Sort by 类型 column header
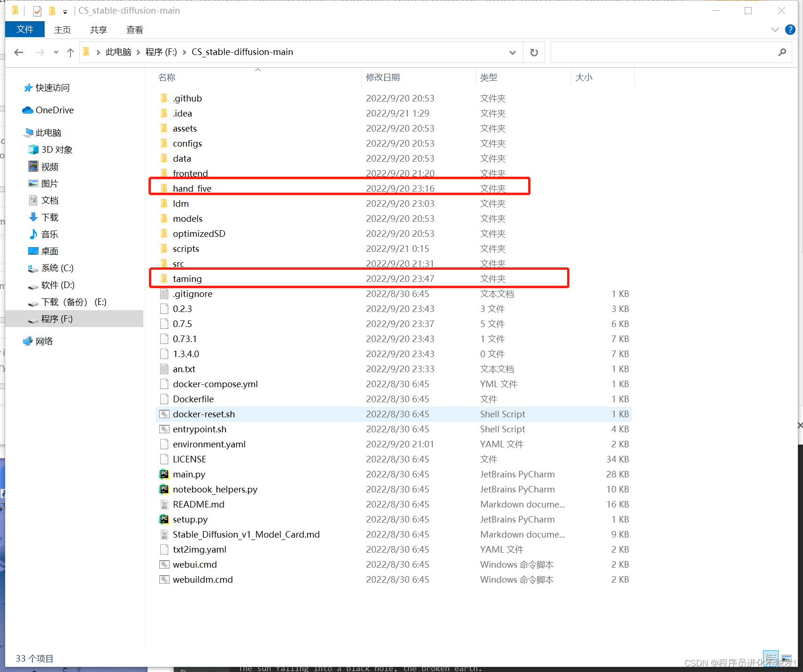This screenshot has height=672, width=803. 489,77
